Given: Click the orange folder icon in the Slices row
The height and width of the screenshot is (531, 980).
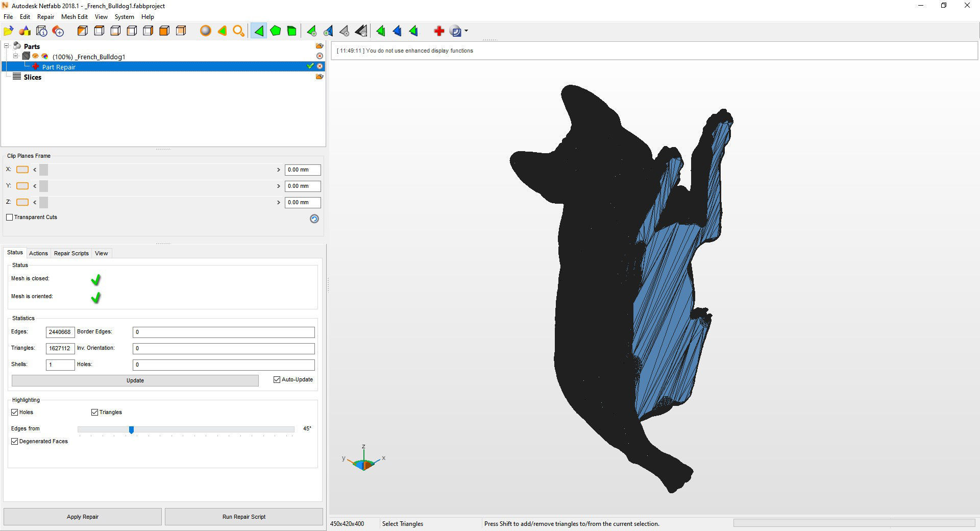Looking at the screenshot, I should 320,77.
